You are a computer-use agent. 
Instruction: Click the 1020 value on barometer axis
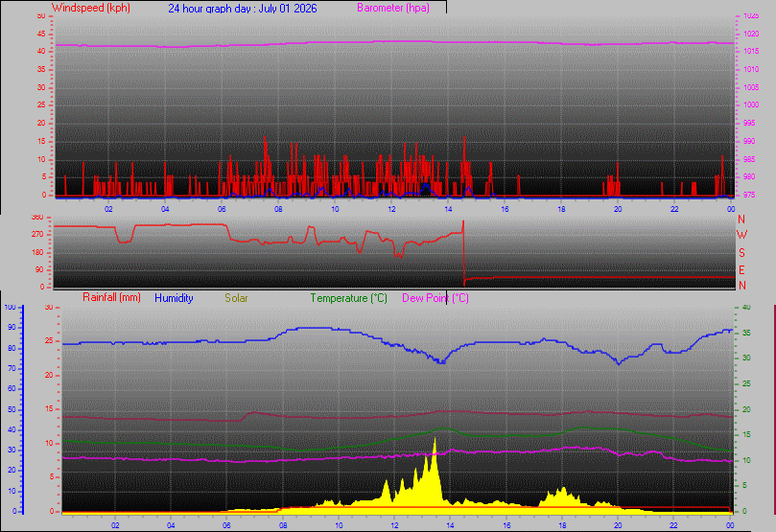[x=751, y=35]
